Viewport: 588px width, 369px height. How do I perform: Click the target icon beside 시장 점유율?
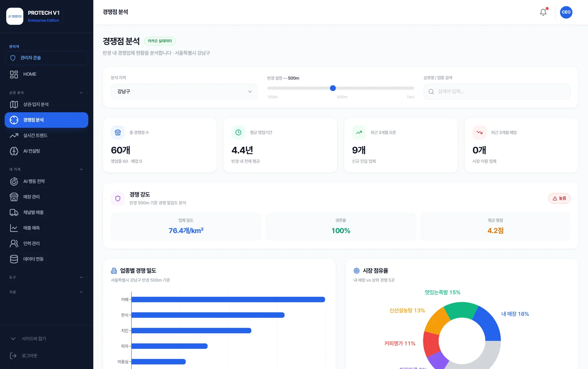click(x=356, y=271)
